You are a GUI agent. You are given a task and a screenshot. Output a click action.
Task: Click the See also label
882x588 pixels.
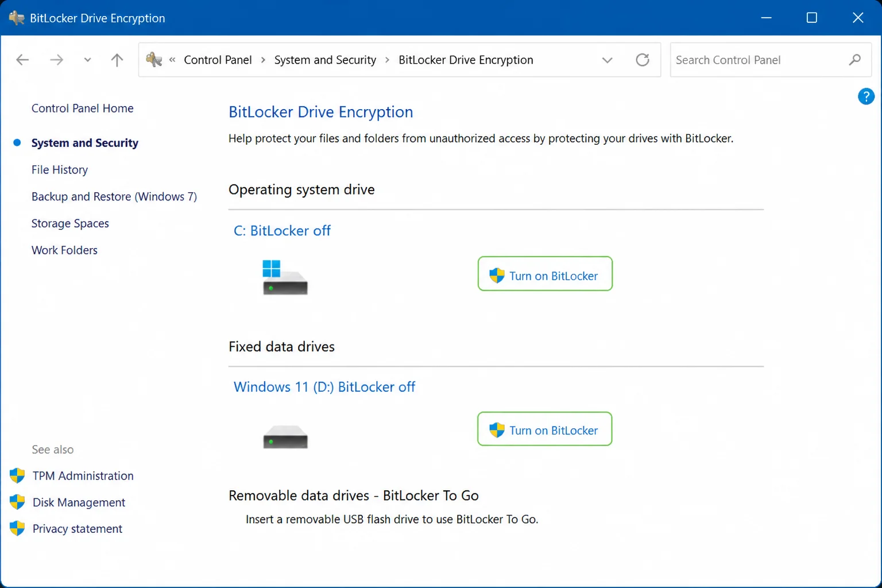(53, 450)
